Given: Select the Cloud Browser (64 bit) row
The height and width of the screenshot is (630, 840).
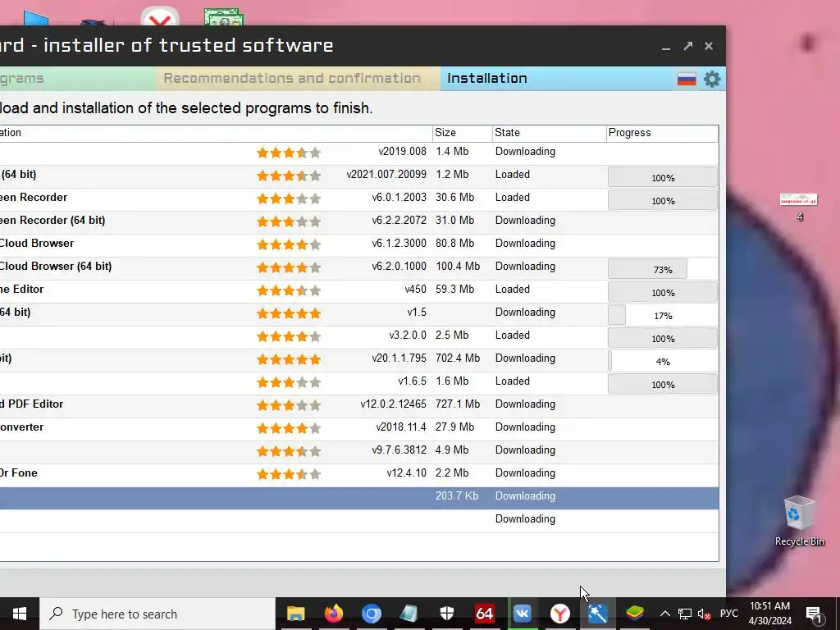Looking at the screenshot, I should pyautogui.click(x=359, y=268).
